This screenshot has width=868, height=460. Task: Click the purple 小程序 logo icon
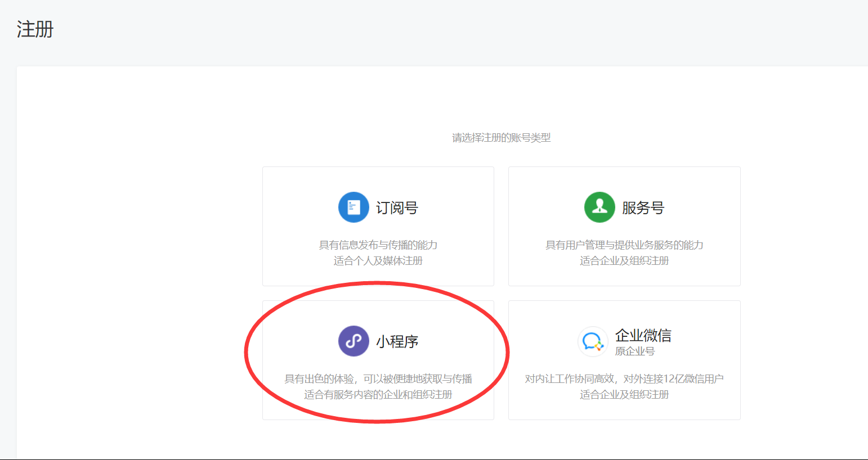coord(354,341)
